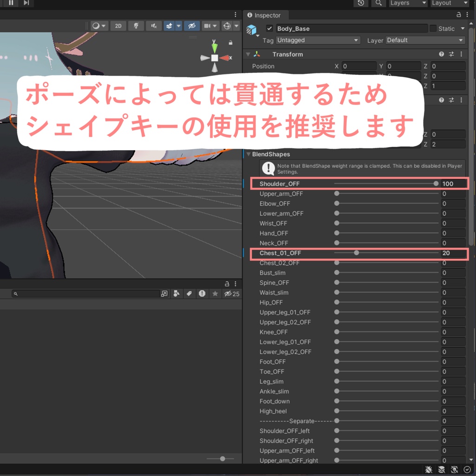Toggle scene gizmos

pos(227,26)
